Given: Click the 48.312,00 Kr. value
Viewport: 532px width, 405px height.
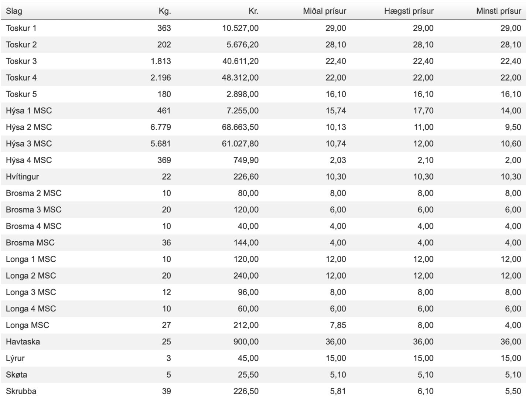Looking at the screenshot, I should pos(240,78).
